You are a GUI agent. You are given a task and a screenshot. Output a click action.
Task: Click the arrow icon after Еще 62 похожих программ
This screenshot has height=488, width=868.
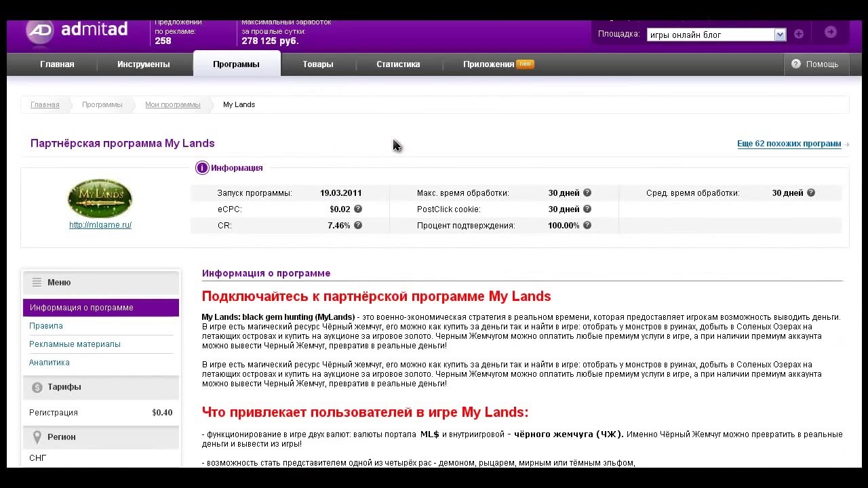click(x=847, y=144)
